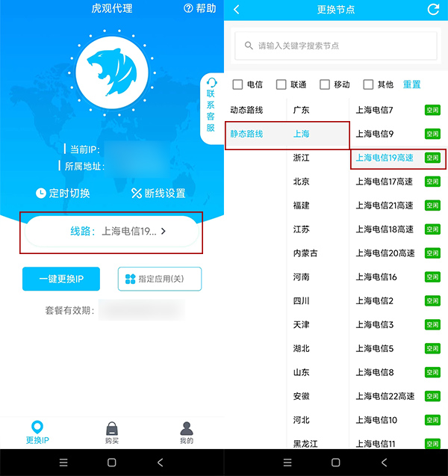Tick the 电信 filter checkbox
Image resolution: width=448 pixels, height=476 pixels.
(237, 84)
